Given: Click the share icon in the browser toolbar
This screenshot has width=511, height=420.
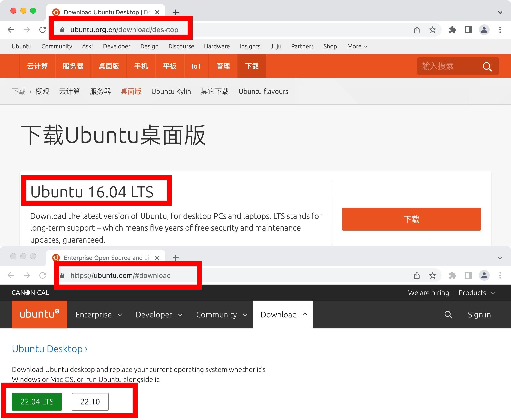Looking at the screenshot, I should coord(417,29).
